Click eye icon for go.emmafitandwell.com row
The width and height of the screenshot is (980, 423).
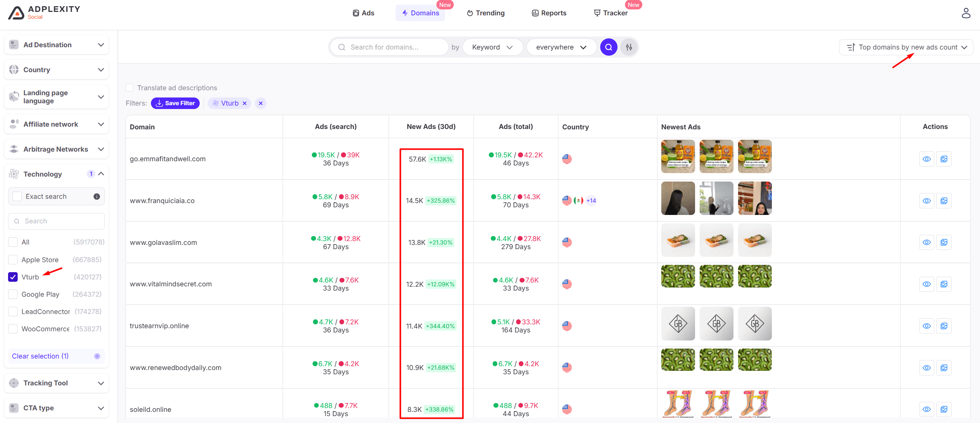927,159
